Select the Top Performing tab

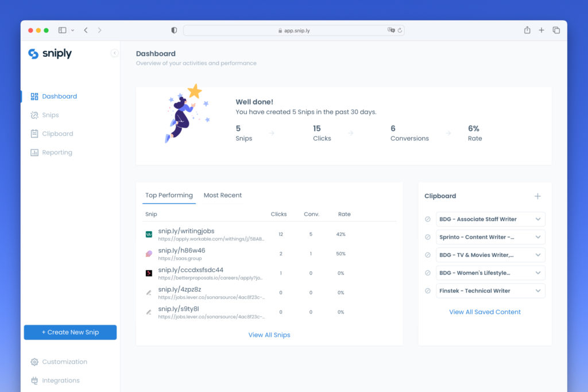[x=169, y=196]
